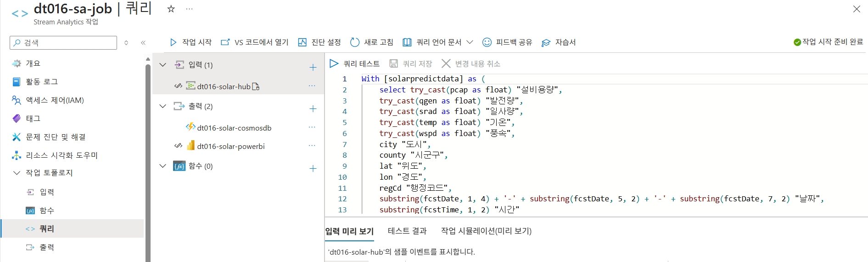Close the query blade with X

tap(857, 9)
